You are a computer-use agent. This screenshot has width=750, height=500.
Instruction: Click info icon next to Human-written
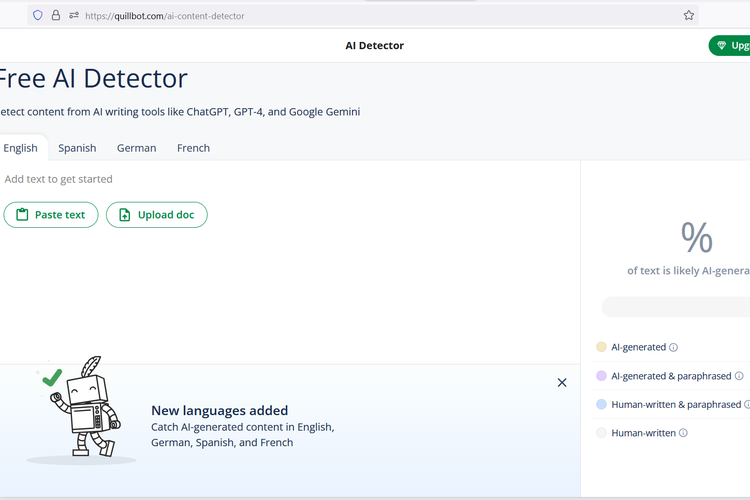(x=684, y=434)
